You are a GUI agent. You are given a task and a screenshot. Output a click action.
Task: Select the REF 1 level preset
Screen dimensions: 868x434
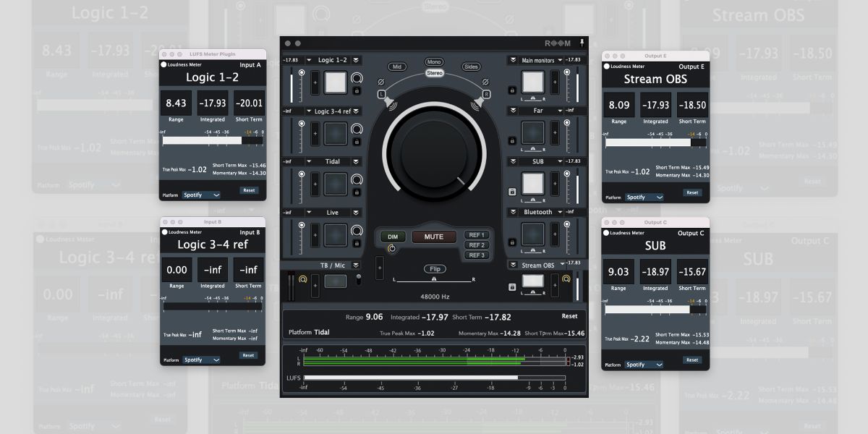(477, 235)
